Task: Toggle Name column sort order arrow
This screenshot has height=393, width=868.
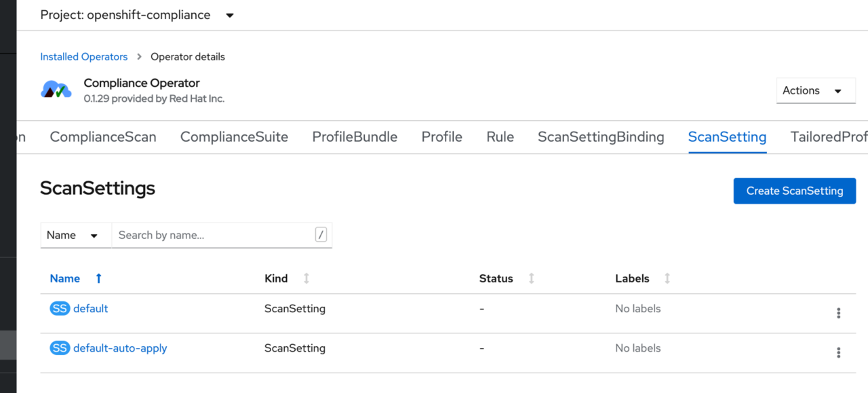Action: point(98,278)
